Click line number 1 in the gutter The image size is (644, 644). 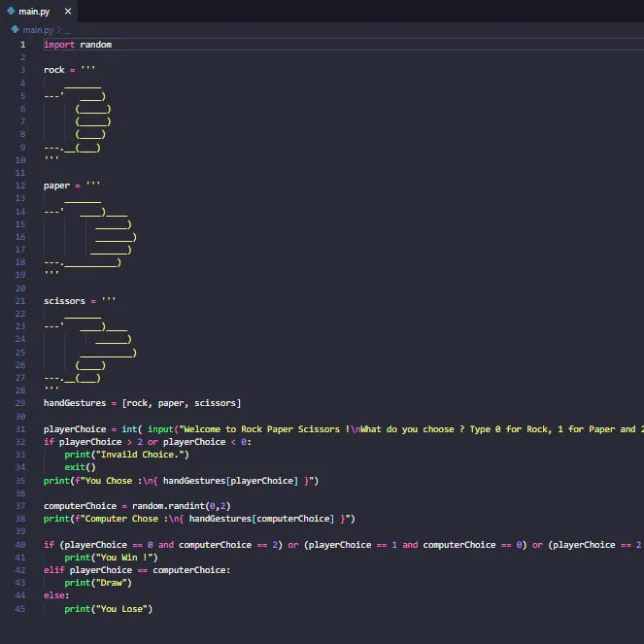coord(22,45)
